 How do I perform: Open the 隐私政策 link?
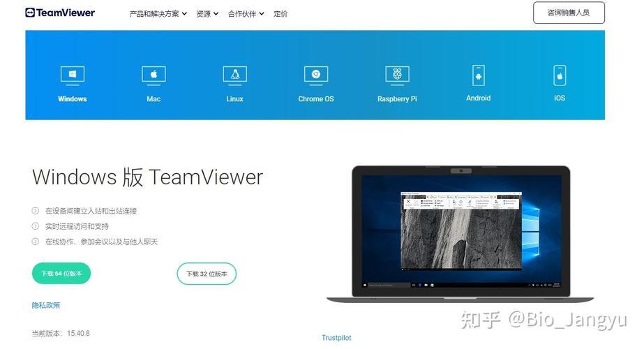[x=46, y=305]
